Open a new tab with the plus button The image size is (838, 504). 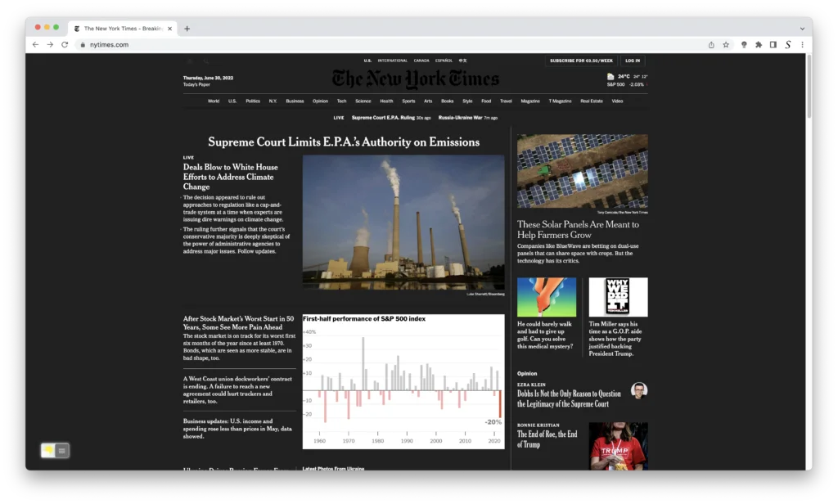[x=187, y=29]
